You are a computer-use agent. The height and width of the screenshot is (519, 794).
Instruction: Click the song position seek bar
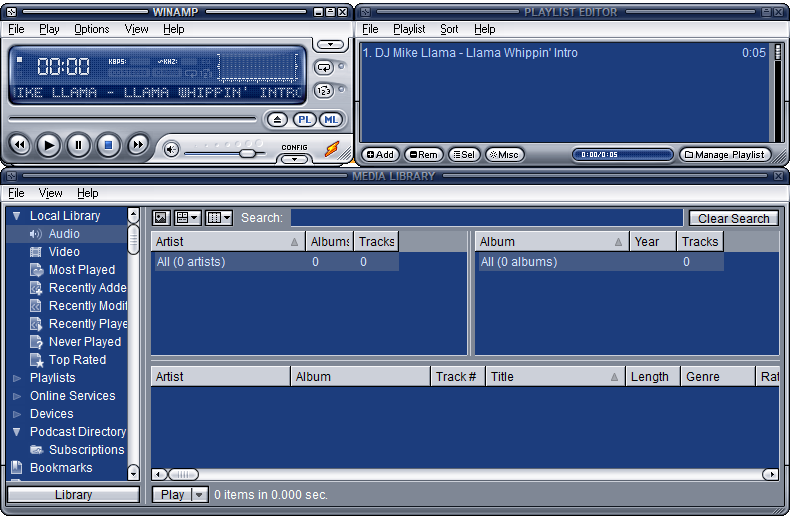(x=133, y=119)
